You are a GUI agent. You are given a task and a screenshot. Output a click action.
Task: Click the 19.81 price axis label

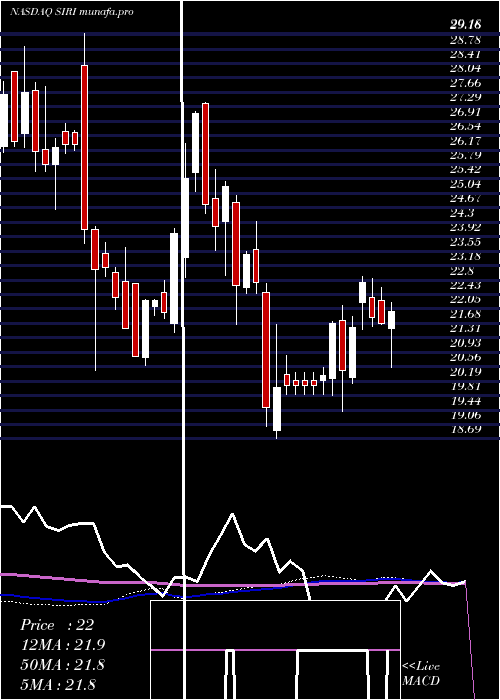pos(465,386)
